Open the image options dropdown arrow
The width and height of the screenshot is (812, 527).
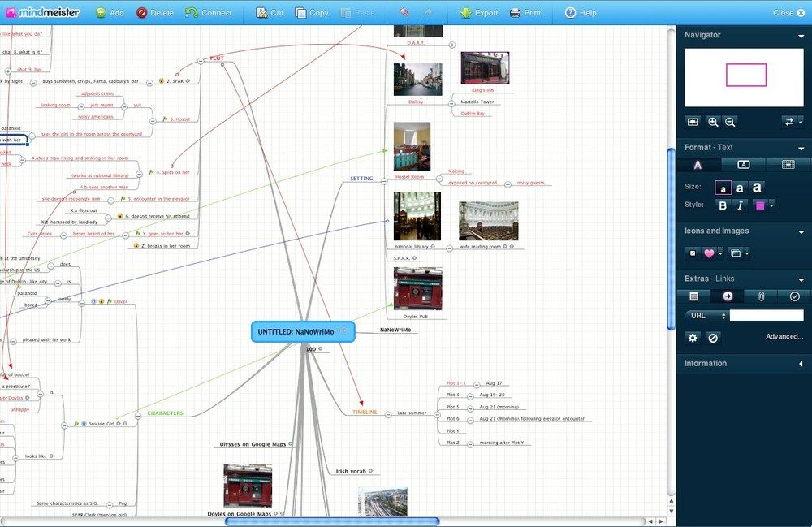click(x=747, y=253)
